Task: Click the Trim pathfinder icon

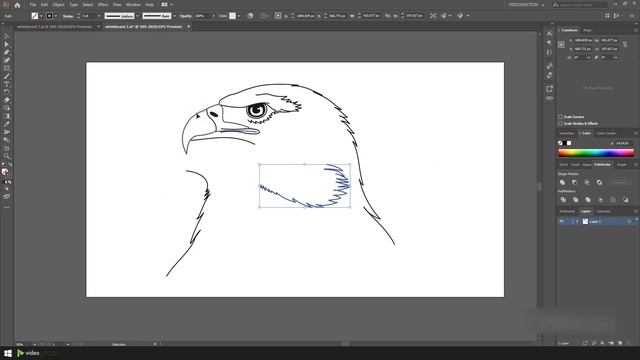Action: pyautogui.click(x=576, y=200)
